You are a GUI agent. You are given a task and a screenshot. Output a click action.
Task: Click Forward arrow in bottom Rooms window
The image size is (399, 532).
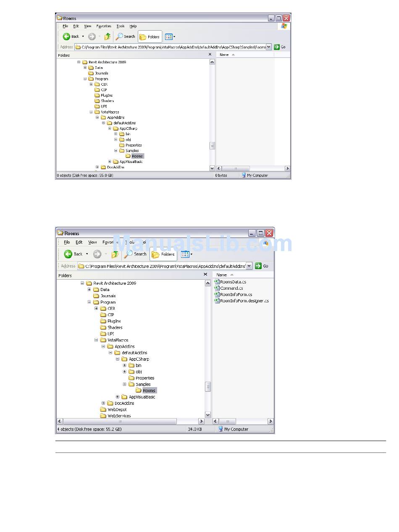coord(97,254)
